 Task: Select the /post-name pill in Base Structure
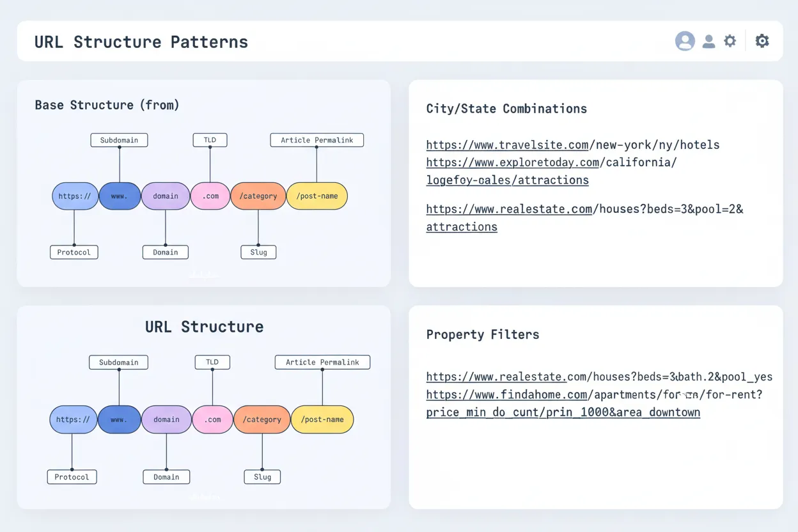point(317,196)
